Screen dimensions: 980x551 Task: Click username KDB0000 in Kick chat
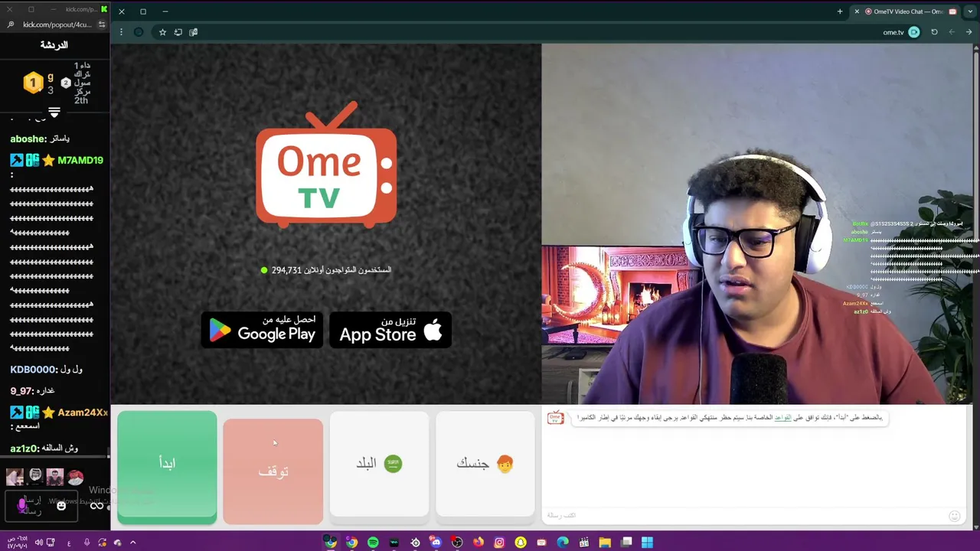33,370
